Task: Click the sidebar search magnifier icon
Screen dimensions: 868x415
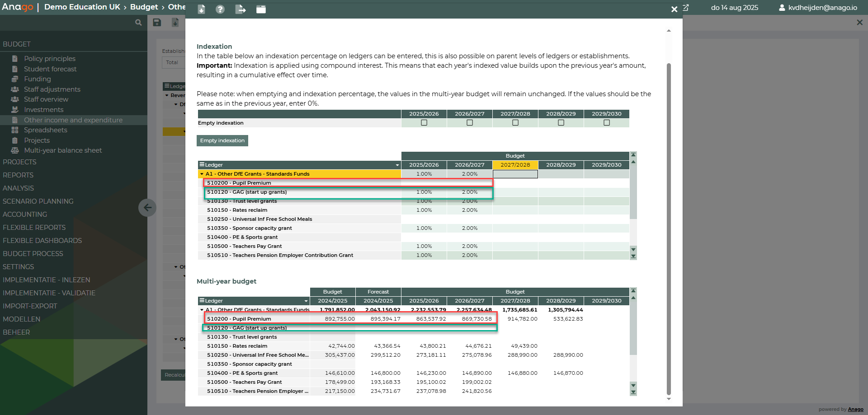Action: click(138, 23)
